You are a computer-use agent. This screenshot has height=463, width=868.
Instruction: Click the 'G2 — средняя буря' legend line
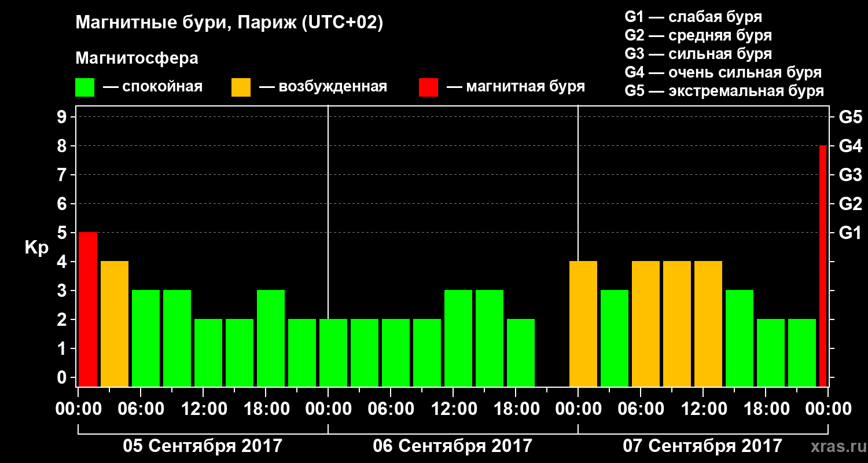pos(698,35)
